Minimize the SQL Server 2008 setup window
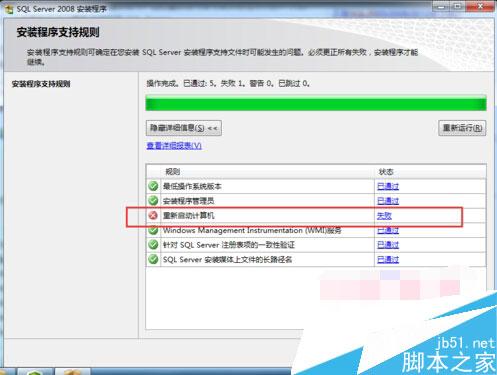497x375 pixels. (441, 6)
